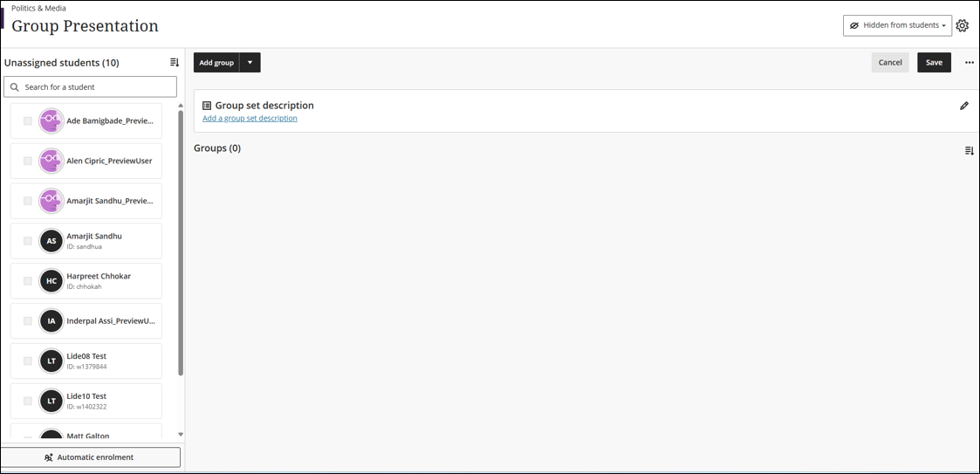Click the Groups (0) heading

point(217,148)
